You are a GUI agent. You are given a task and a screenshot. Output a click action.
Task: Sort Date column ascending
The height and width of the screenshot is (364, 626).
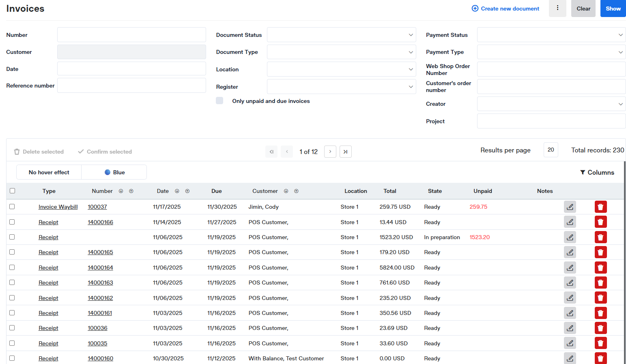coord(187,191)
